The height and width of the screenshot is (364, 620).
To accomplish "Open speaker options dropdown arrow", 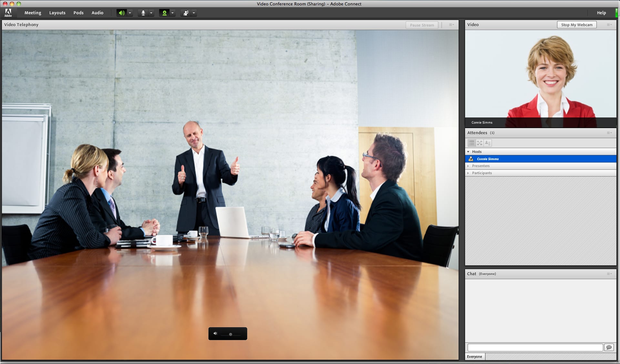I will point(130,13).
